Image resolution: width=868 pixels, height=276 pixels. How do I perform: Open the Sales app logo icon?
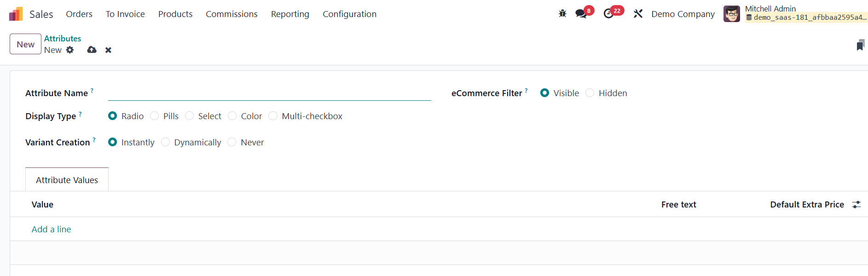(16, 14)
